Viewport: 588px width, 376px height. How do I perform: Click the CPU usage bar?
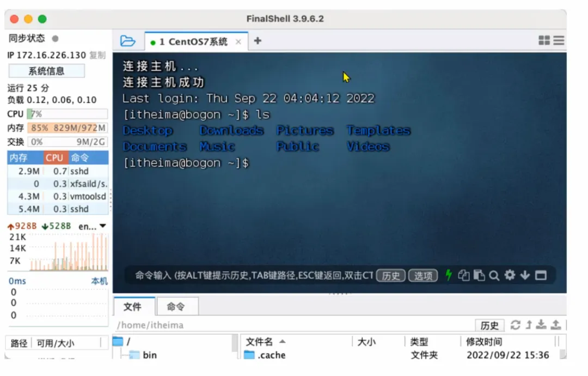(x=67, y=114)
